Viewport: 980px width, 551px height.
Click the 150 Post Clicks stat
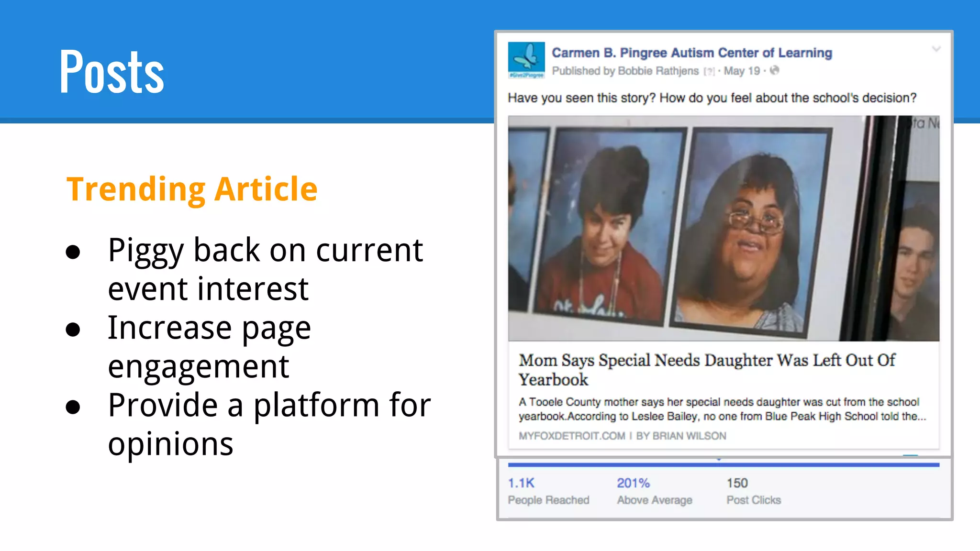click(754, 491)
